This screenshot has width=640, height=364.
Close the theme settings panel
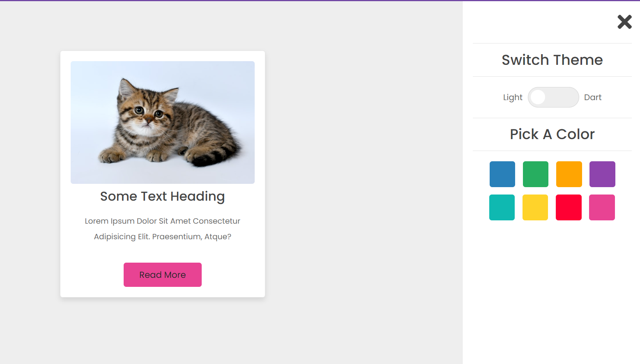(x=624, y=22)
